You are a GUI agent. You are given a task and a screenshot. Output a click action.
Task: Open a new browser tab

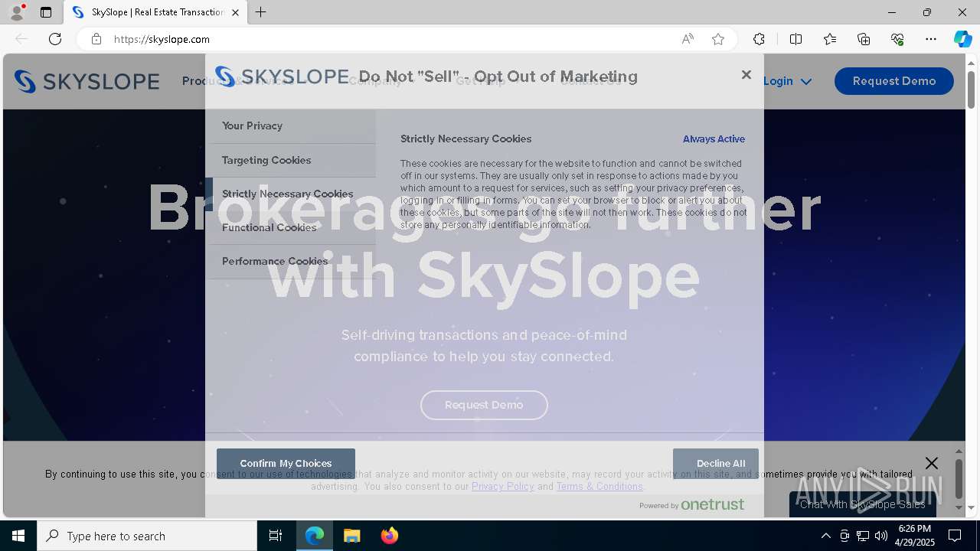[261, 12]
